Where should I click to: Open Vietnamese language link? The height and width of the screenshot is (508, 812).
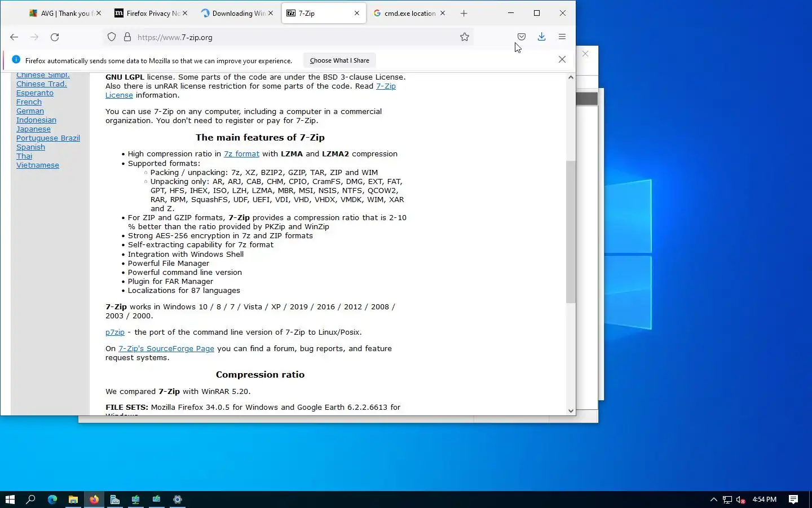pyautogui.click(x=38, y=165)
